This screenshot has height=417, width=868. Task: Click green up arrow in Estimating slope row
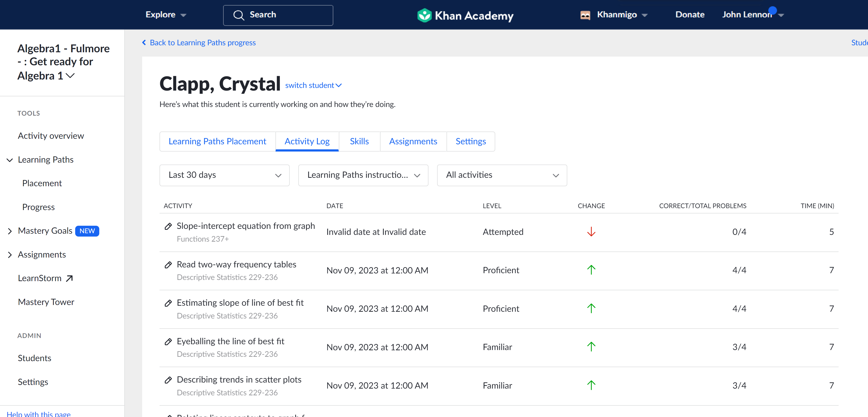click(x=591, y=308)
